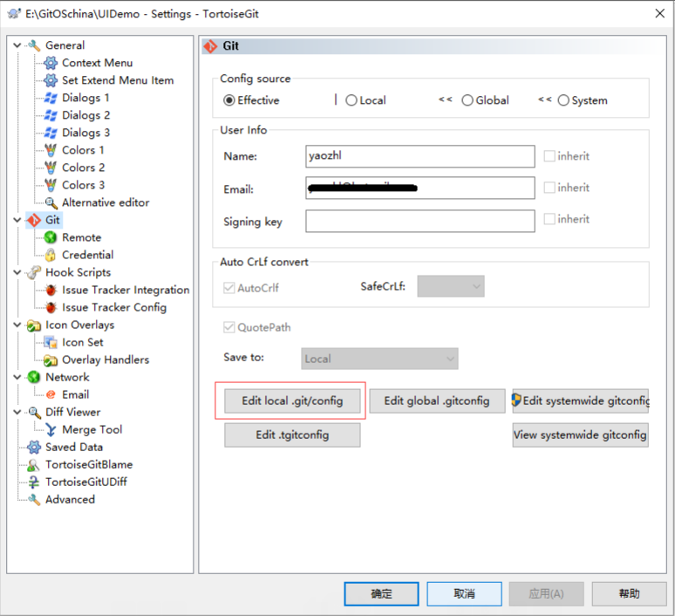Close the Settings dialog window
Screen dimensions: 675x616
[x=660, y=13]
